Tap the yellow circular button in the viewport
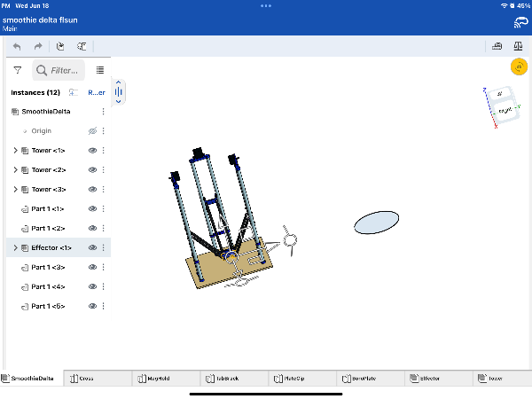The image size is (532, 399). 518,67
